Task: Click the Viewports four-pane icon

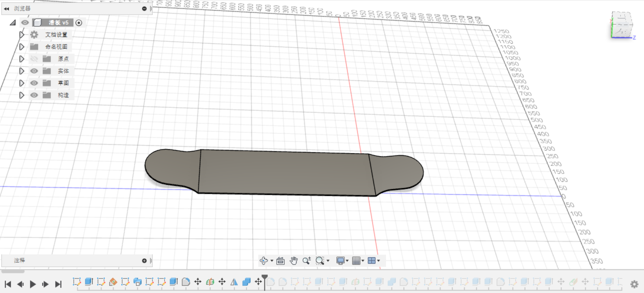Action: coord(372,260)
